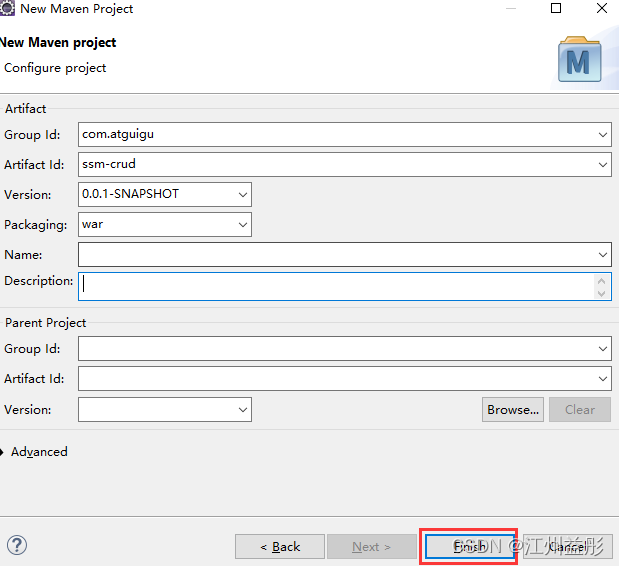Click the Browse... button
The image size is (619, 566).
point(513,409)
